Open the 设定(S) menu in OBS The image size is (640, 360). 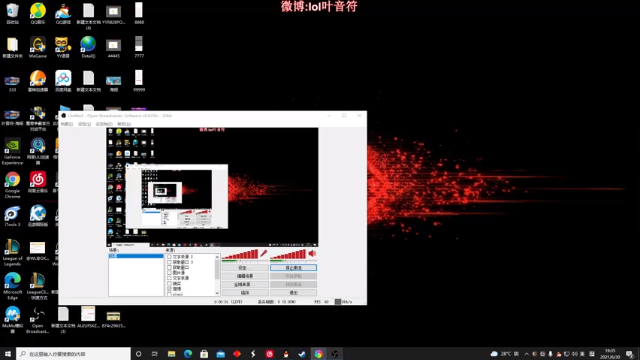coord(84,124)
